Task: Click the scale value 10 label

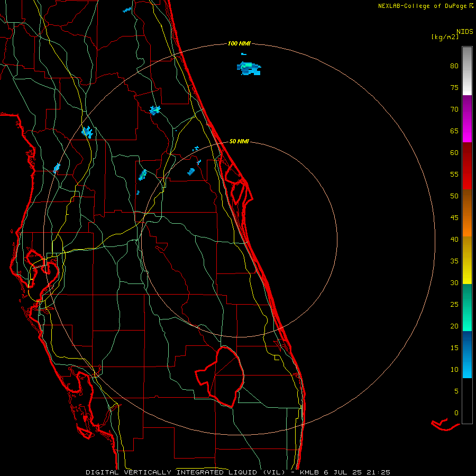Action: tap(454, 370)
